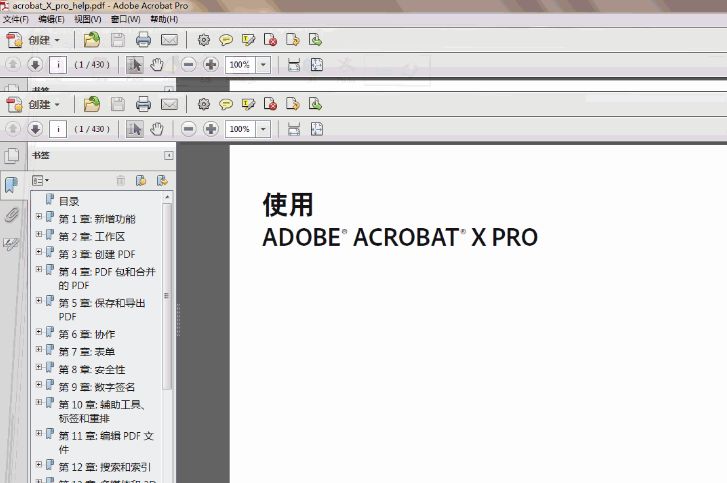Click the bookmarks list scrollbar up arrow
The height and width of the screenshot is (483, 727).
[x=167, y=197]
